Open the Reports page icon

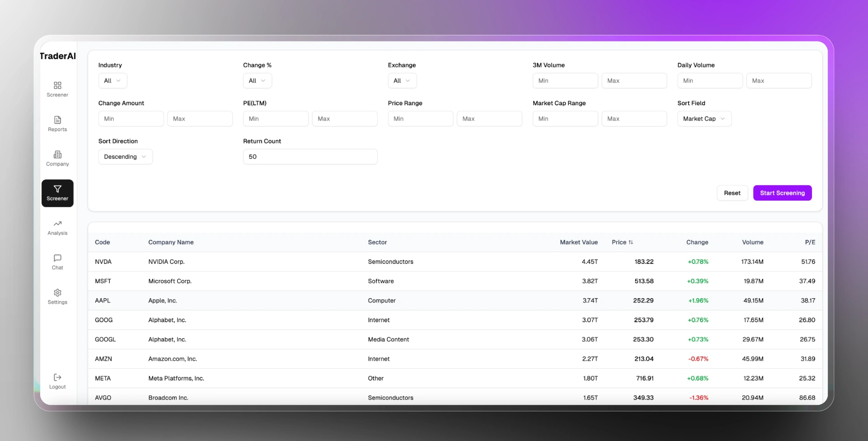(x=57, y=120)
